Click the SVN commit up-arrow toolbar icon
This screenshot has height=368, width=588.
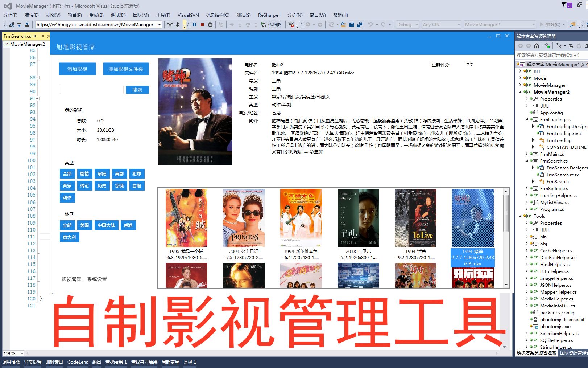[x=27, y=25]
